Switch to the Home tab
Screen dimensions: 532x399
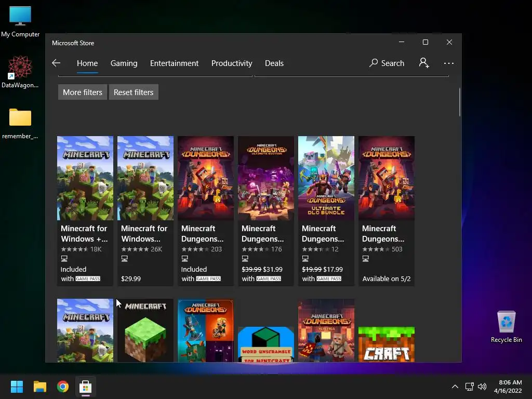coord(87,63)
